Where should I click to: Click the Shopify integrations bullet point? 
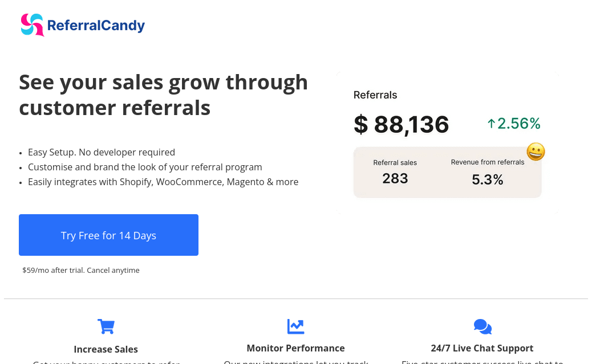click(x=163, y=182)
